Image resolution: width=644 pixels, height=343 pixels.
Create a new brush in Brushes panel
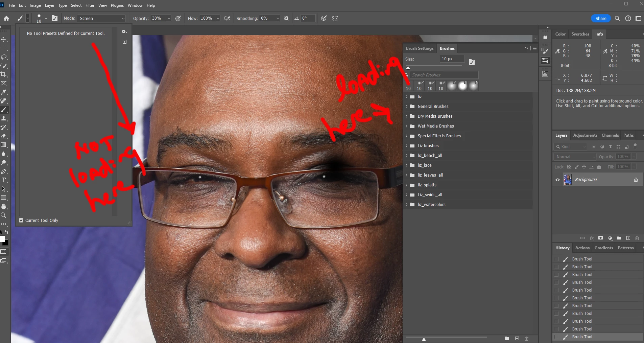coord(517,338)
